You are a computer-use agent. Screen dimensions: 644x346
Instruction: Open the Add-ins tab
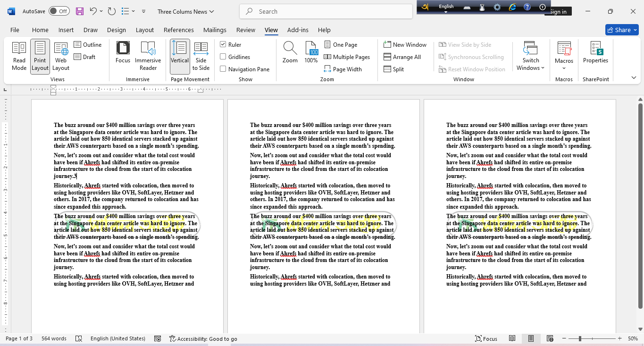pos(298,30)
